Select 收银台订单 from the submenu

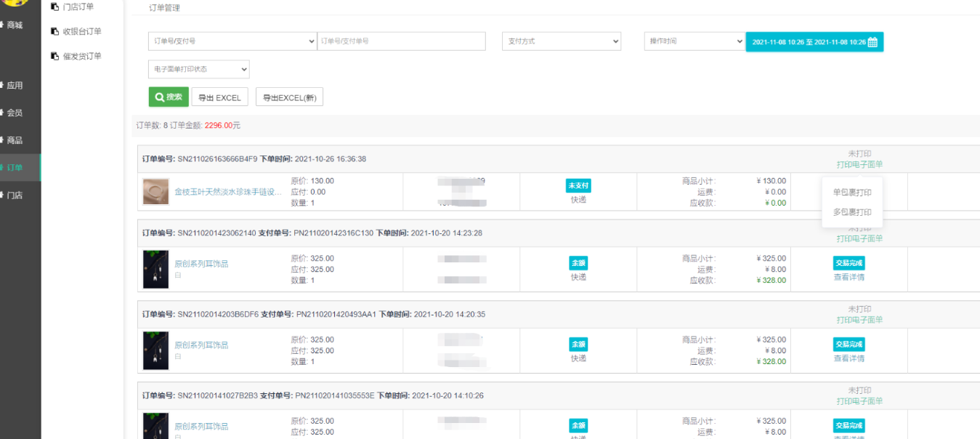(x=81, y=32)
